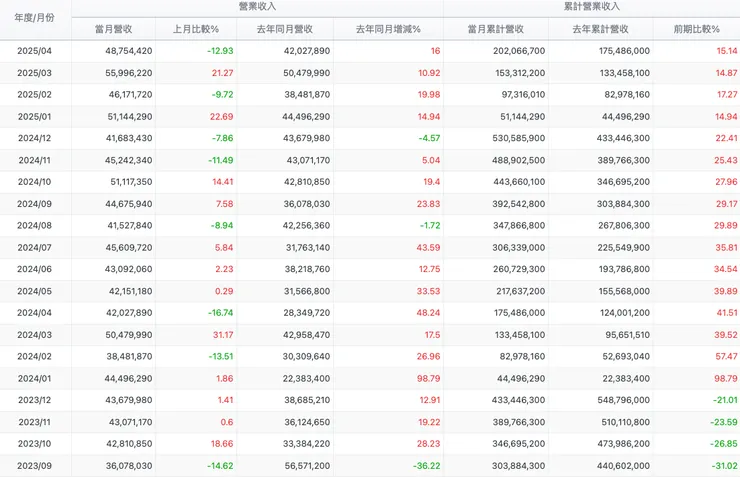
Task: Select the 2023/10 row date cell
Action: coord(34,444)
